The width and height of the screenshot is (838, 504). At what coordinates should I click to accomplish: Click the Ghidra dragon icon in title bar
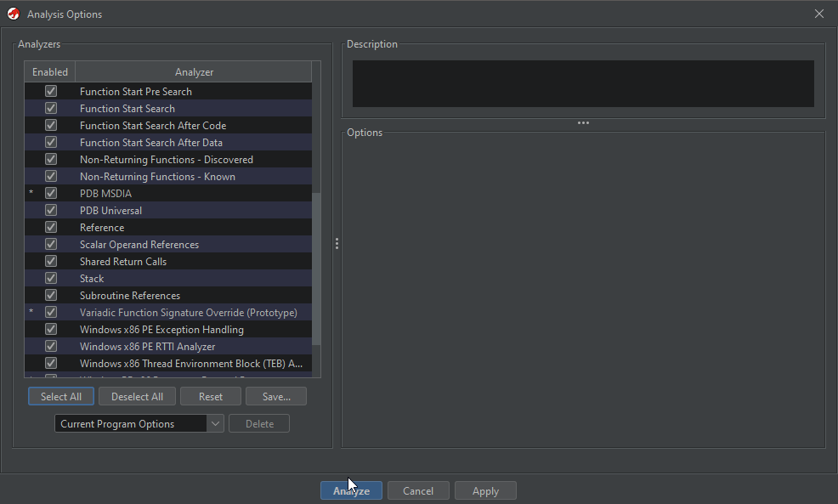(x=14, y=14)
